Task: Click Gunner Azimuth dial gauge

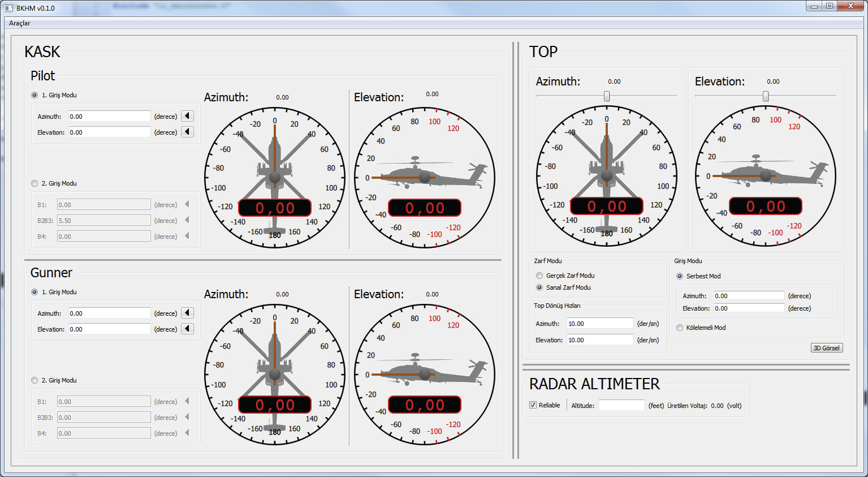Action: coord(275,374)
